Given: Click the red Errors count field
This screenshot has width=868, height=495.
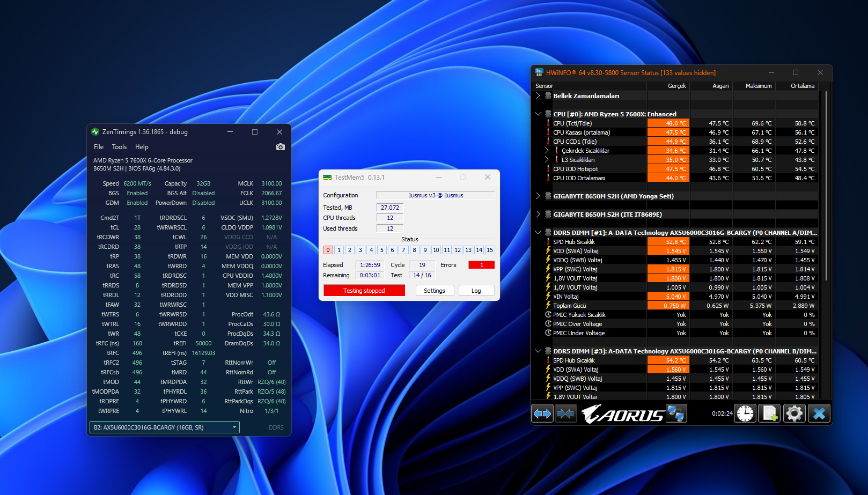Looking at the screenshot, I should pos(481,265).
